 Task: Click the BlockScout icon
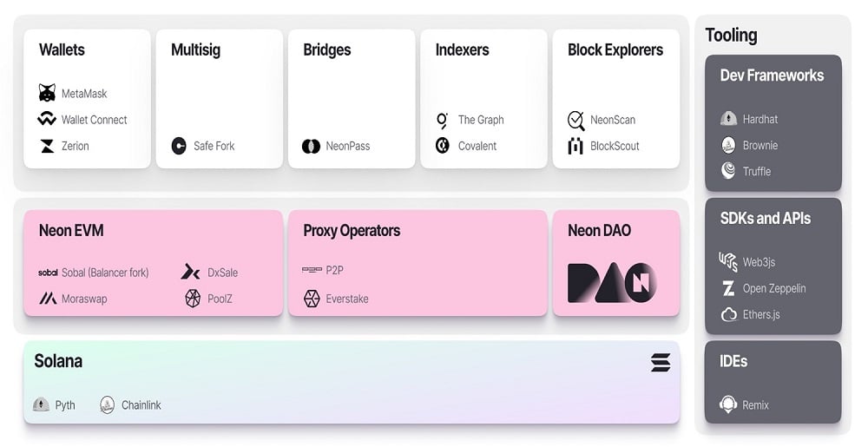click(575, 146)
